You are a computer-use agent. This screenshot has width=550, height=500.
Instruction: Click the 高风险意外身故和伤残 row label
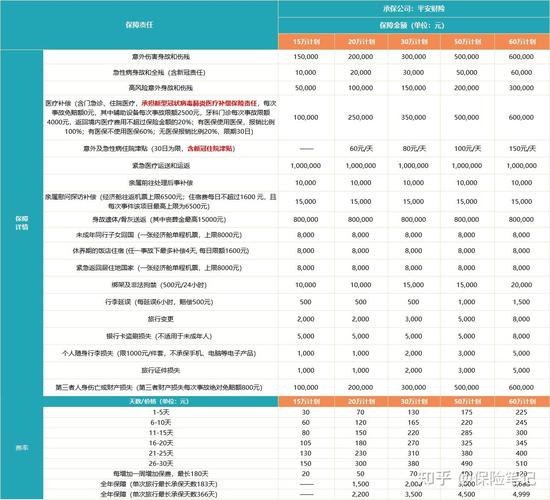(x=161, y=88)
